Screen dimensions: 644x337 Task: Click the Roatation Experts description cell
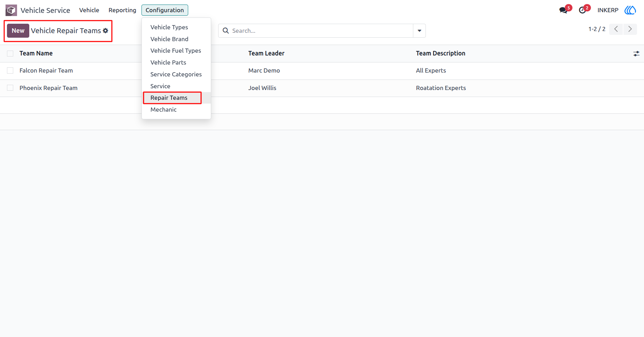(x=441, y=88)
